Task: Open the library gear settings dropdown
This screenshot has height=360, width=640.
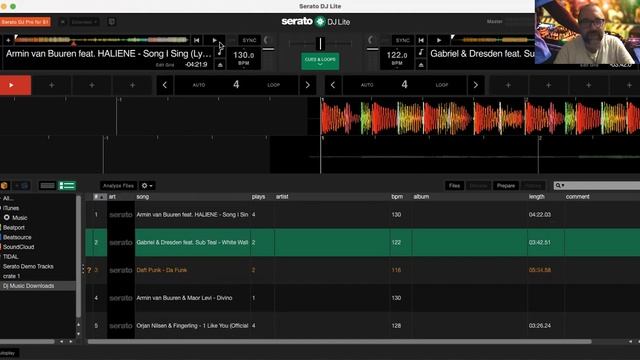Action: [x=147, y=186]
